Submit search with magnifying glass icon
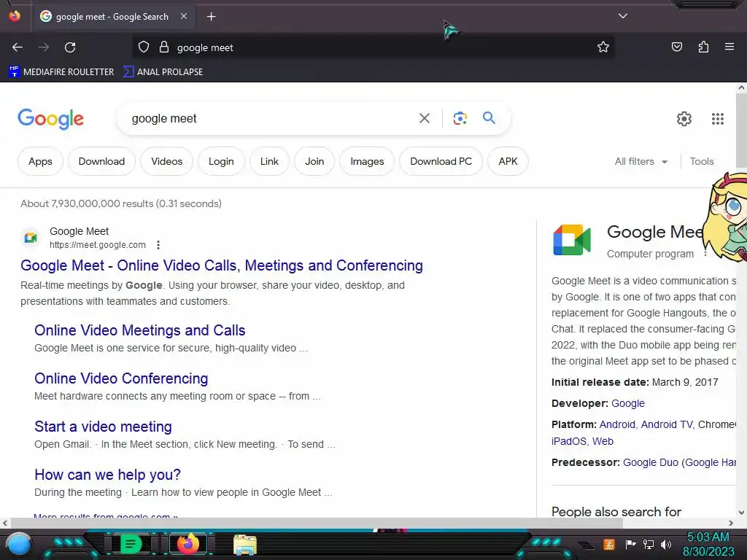 click(489, 117)
